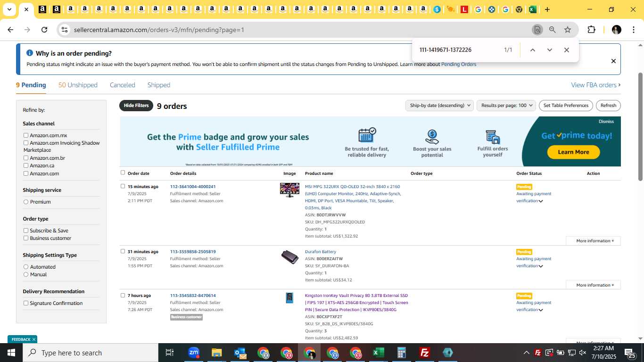Open Calculator from the taskbar

[x=402, y=353]
